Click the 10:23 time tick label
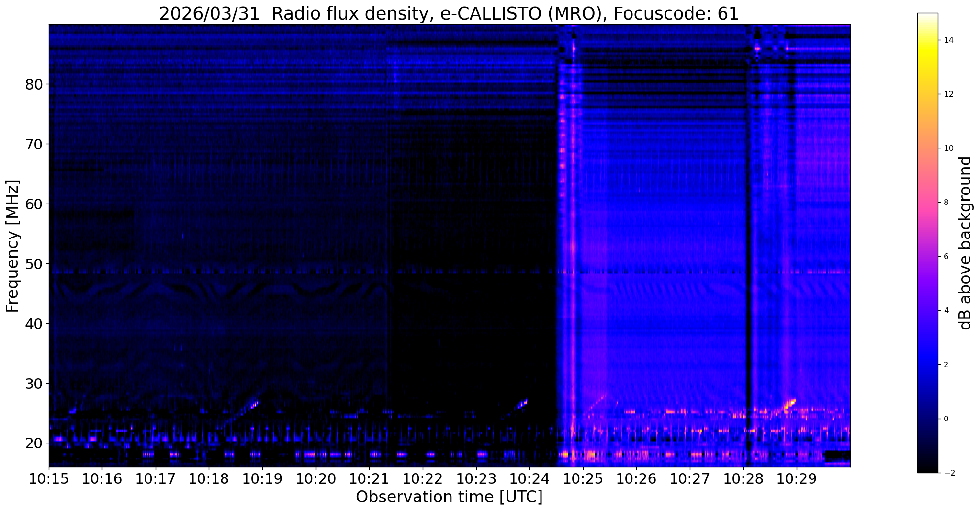Viewport: 980px width, 511px height. click(476, 478)
